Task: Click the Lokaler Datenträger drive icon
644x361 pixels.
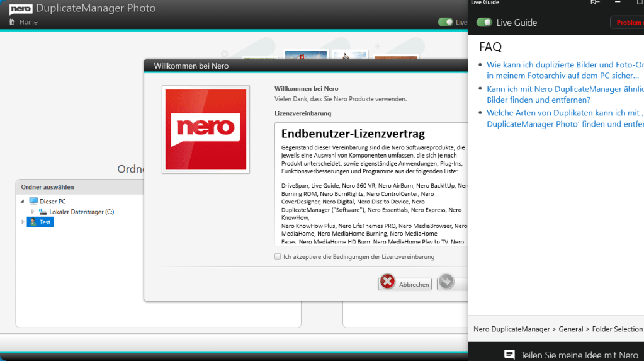Action: [x=43, y=212]
